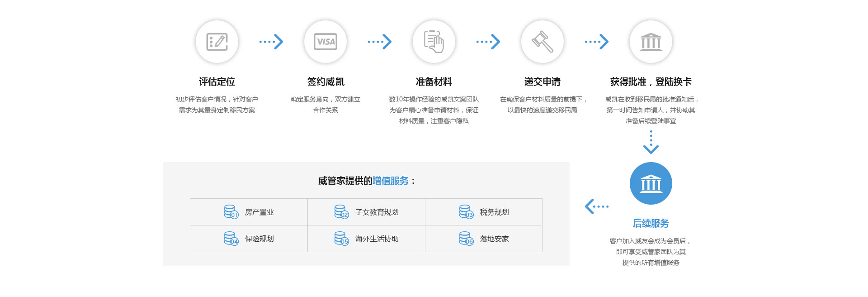
Task: Click the 递交申请 gavel icon
Action: click(x=542, y=42)
